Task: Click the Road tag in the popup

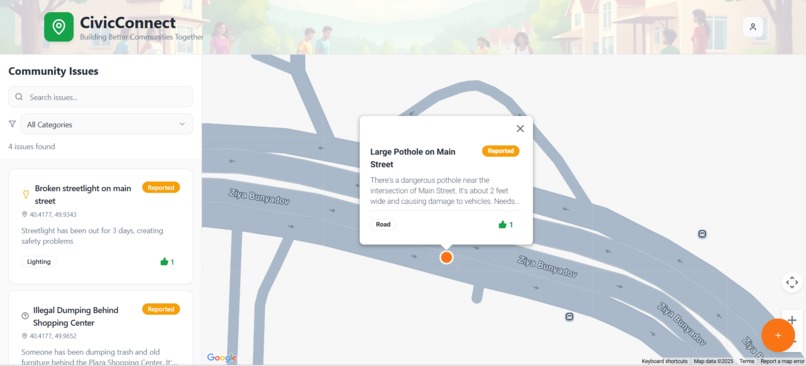Action: pyautogui.click(x=383, y=224)
